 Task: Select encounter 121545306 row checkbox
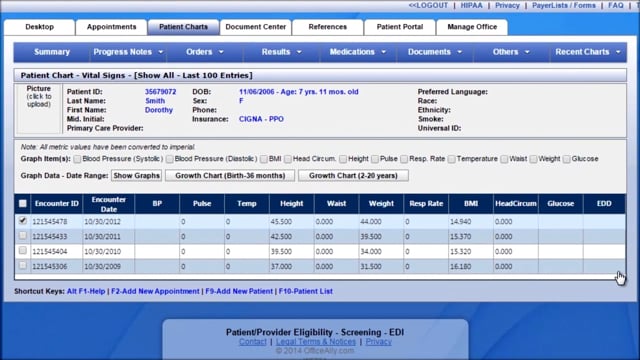click(x=23, y=265)
